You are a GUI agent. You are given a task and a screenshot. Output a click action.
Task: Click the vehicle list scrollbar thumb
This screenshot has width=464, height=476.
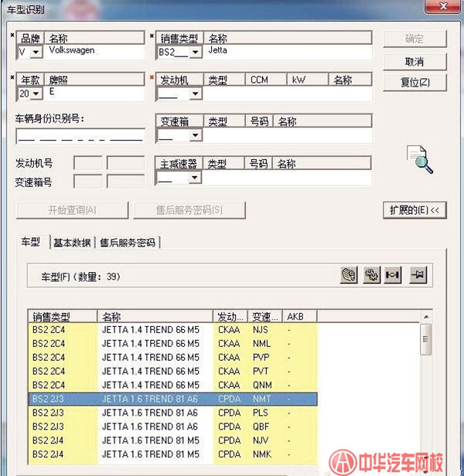point(426,339)
